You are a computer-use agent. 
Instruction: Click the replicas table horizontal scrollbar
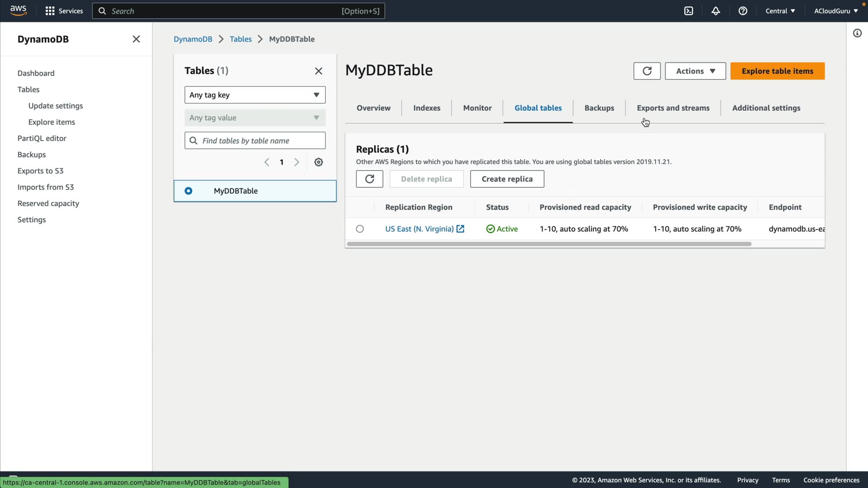[549, 244]
